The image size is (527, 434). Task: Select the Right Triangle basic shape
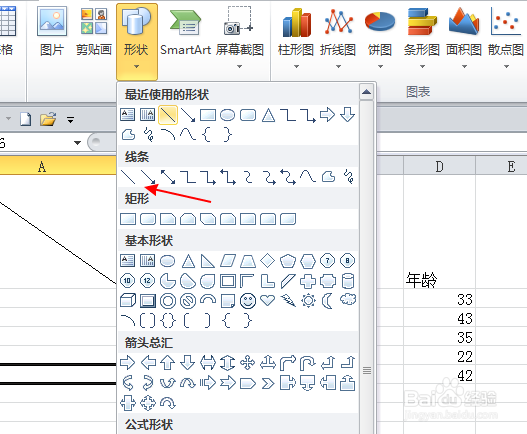(x=208, y=261)
